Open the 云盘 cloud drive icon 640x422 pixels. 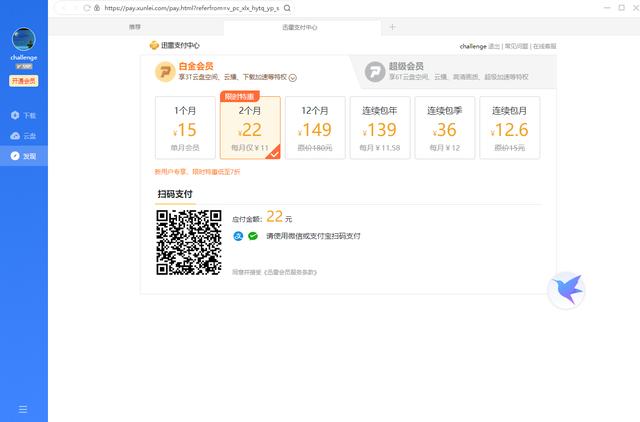coord(16,136)
